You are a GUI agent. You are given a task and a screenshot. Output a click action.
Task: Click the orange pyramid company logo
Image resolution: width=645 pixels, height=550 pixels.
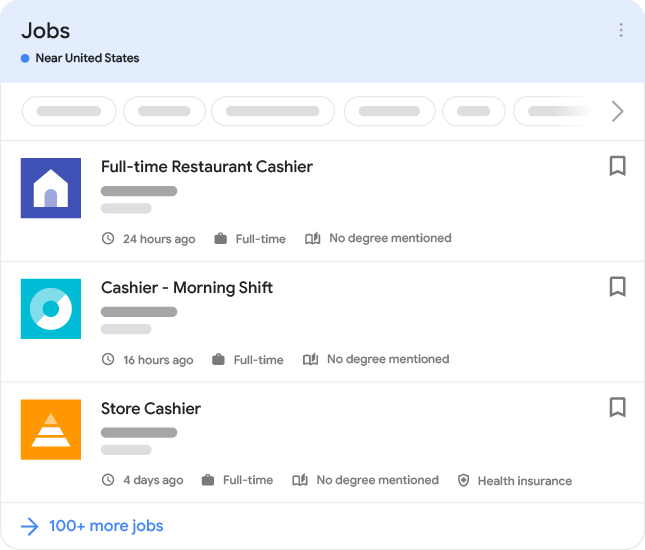pos(51,429)
